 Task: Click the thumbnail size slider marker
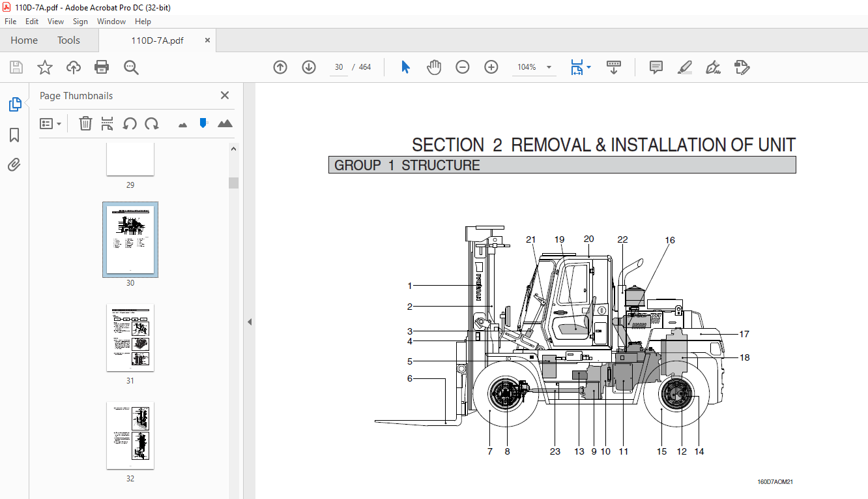[x=203, y=123]
